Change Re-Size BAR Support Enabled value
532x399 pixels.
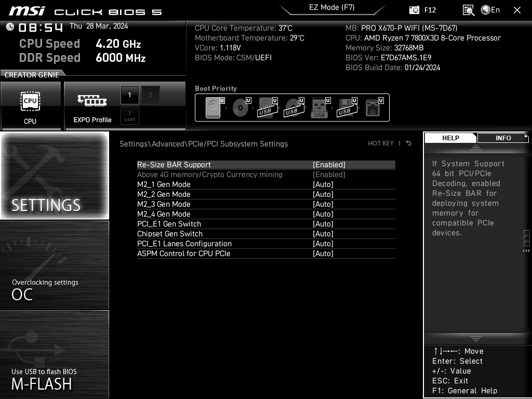[x=329, y=165]
